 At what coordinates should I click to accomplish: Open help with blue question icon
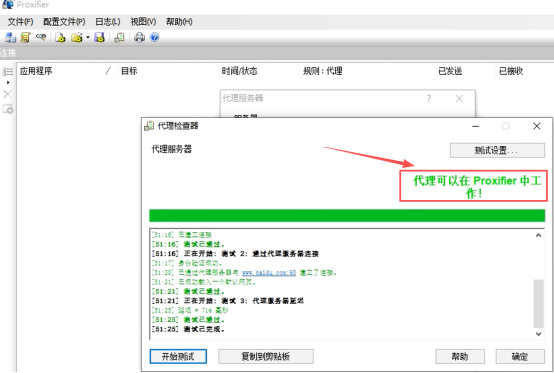(154, 37)
